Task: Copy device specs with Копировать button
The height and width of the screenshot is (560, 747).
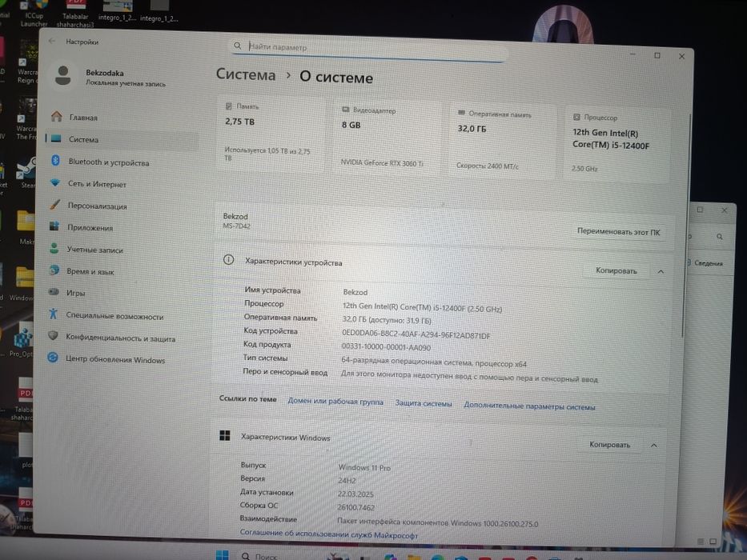Action: (616, 270)
